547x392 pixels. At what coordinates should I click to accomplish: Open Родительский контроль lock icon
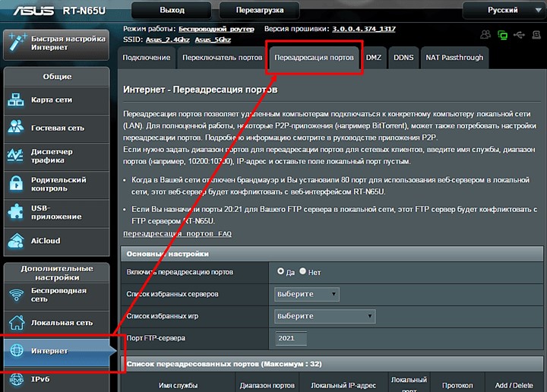[x=16, y=183]
